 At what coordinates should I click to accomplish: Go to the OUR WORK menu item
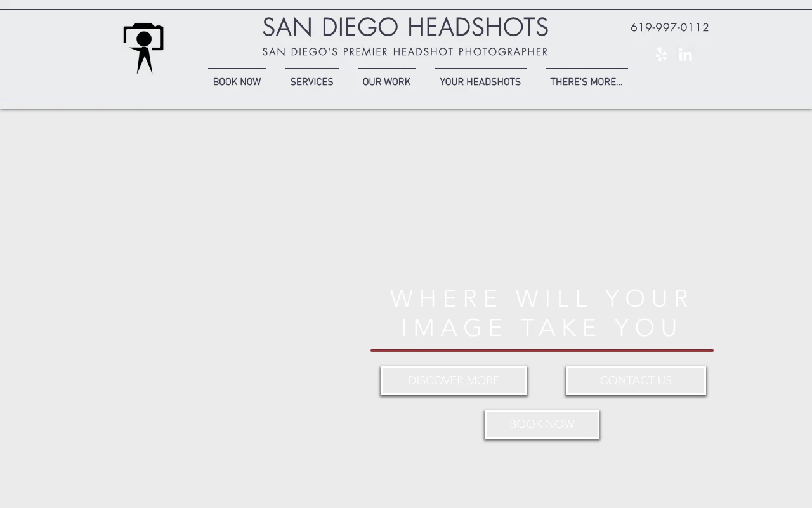pos(386,82)
